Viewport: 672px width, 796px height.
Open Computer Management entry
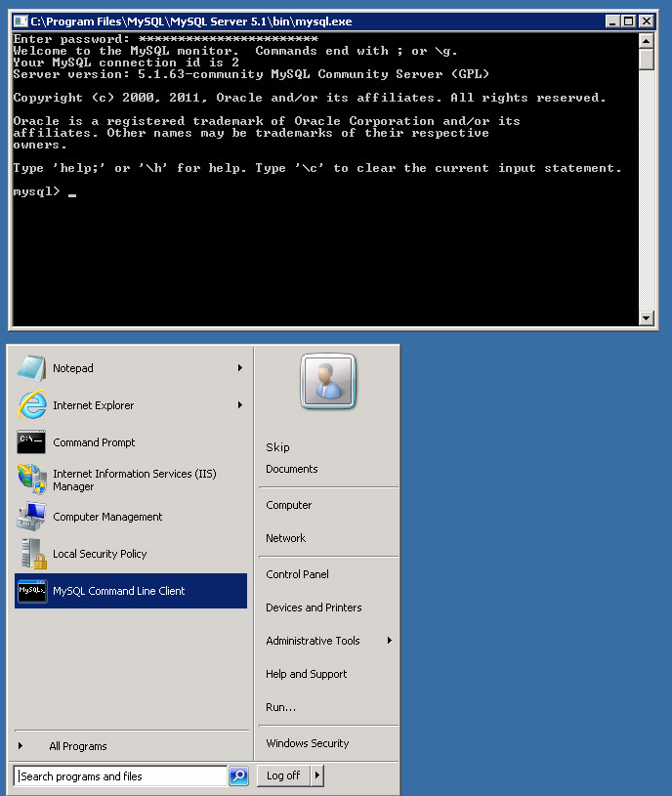(x=131, y=517)
